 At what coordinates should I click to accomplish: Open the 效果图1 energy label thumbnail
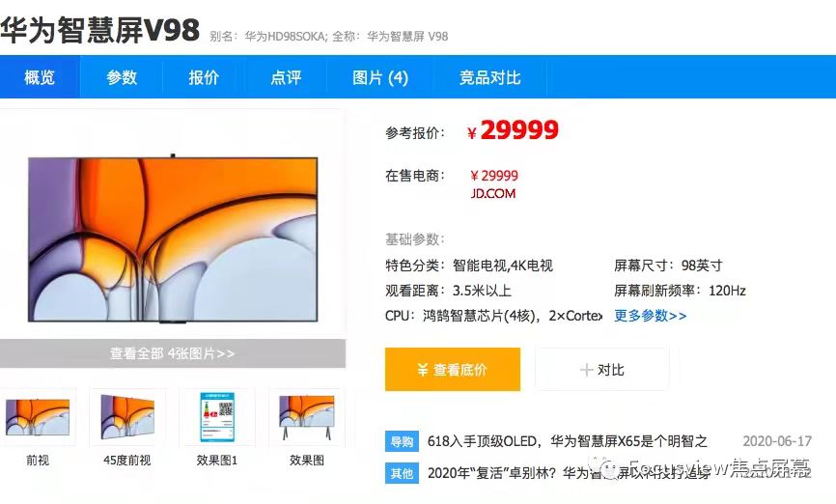click(x=217, y=417)
